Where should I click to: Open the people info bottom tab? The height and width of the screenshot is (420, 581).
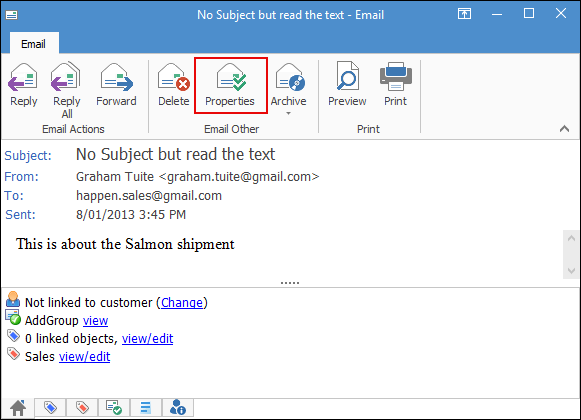[x=177, y=408]
